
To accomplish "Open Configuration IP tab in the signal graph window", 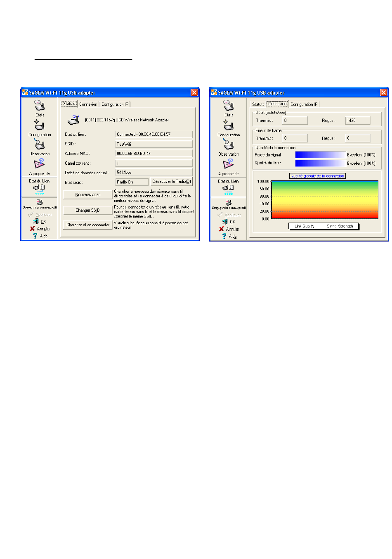I will click(x=304, y=104).
